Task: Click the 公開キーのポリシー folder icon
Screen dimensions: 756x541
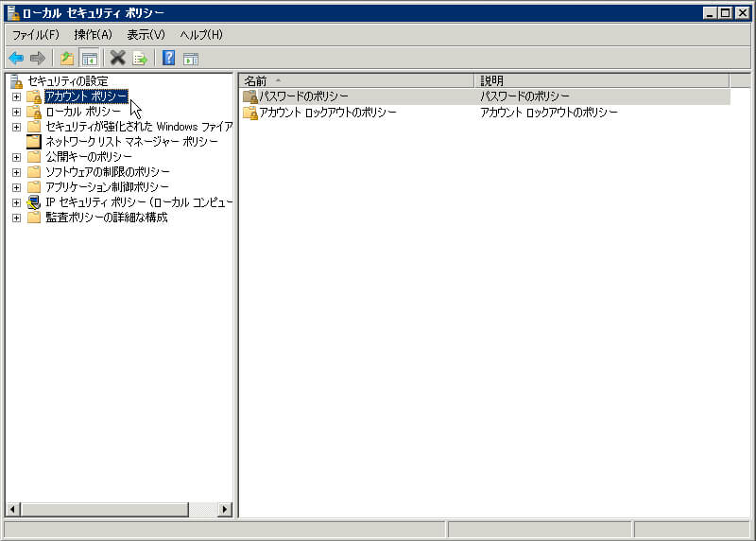Action: 34,156
